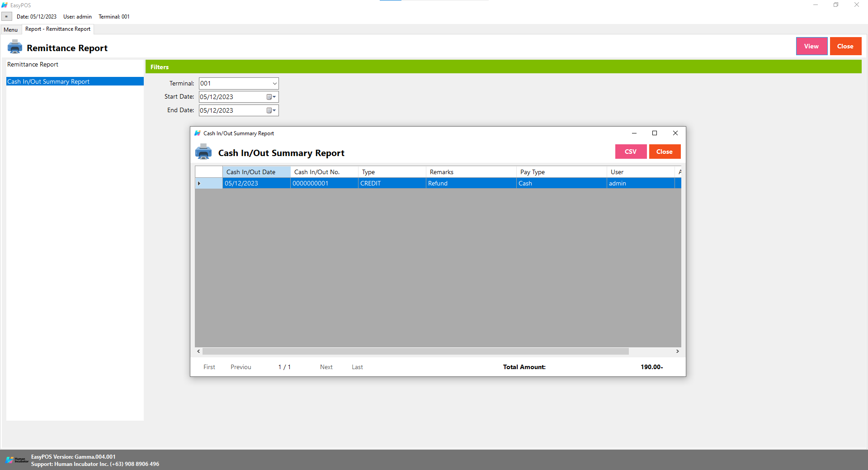Jump to the Last page

(357, 367)
